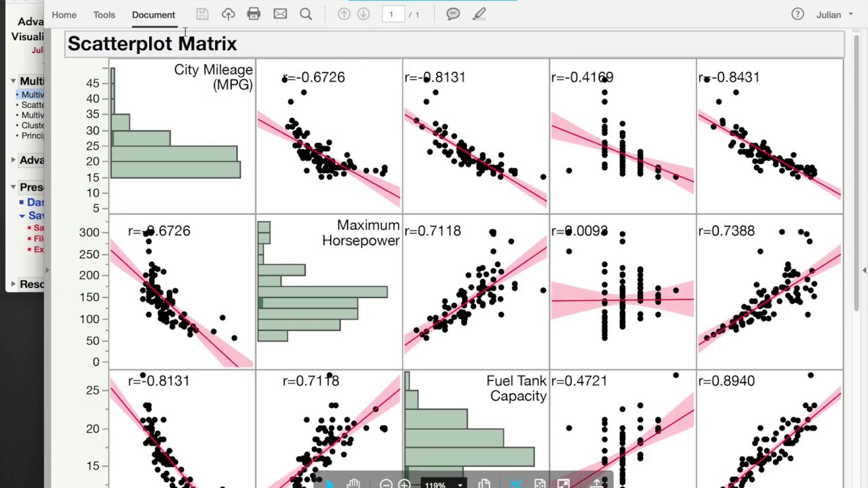Collapse the Pres section triangle in left window
The height and width of the screenshot is (488, 868).
(13, 187)
